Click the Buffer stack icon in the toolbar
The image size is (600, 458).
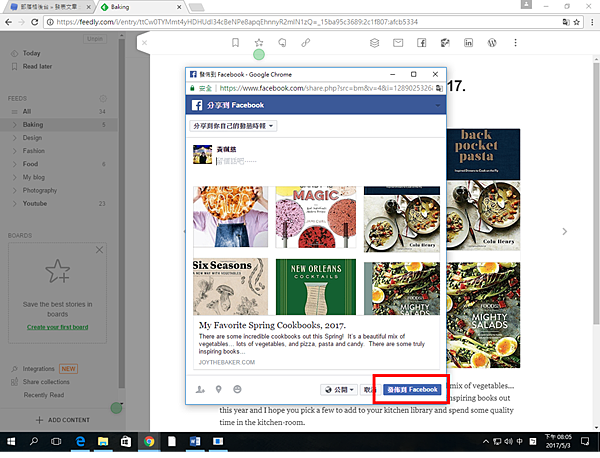[x=375, y=42]
